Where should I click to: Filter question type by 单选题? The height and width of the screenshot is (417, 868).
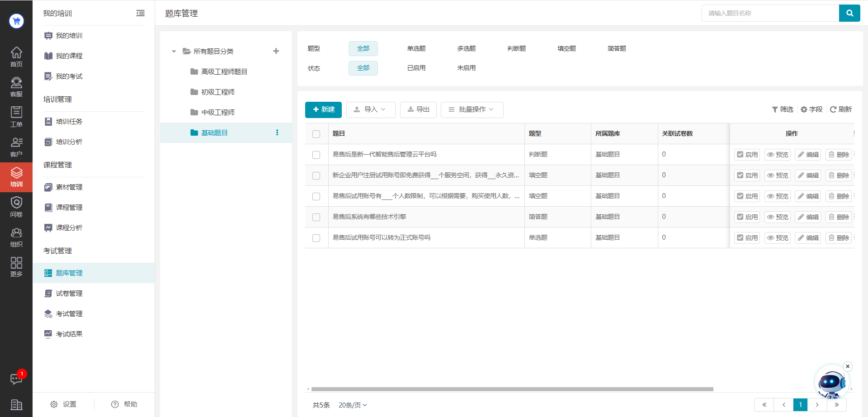(x=416, y=48)
